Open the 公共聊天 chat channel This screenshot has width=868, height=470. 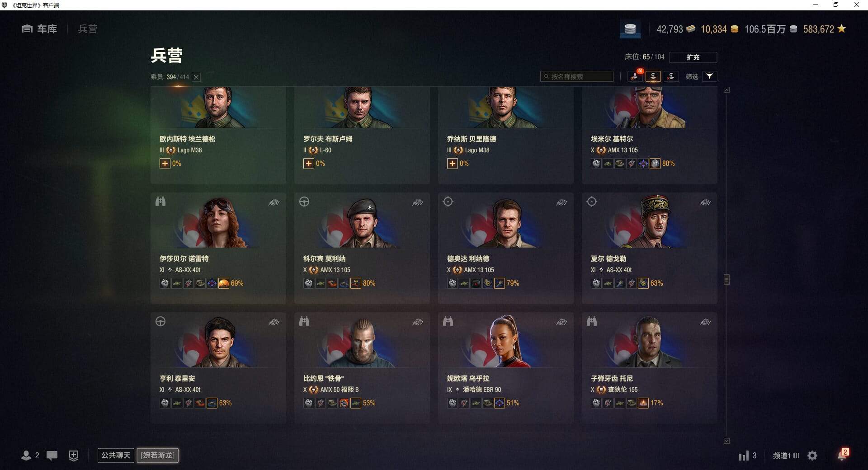tap(116, 455)
